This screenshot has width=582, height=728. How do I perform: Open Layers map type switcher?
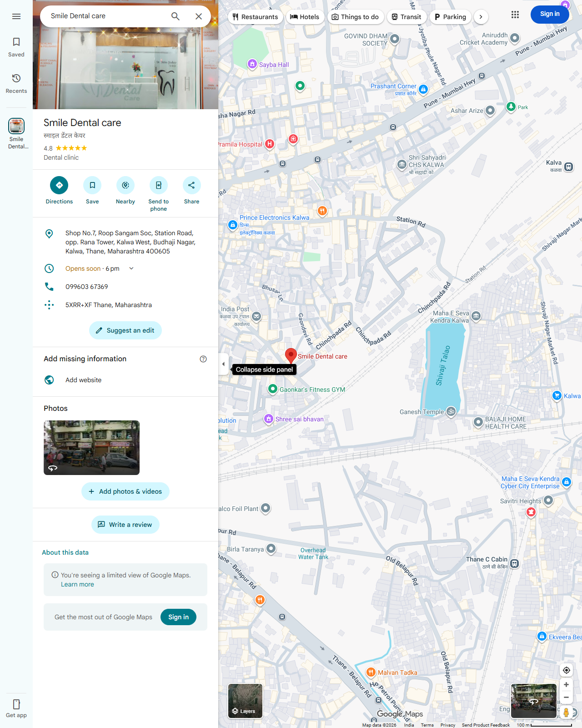[x=245, y=701]
